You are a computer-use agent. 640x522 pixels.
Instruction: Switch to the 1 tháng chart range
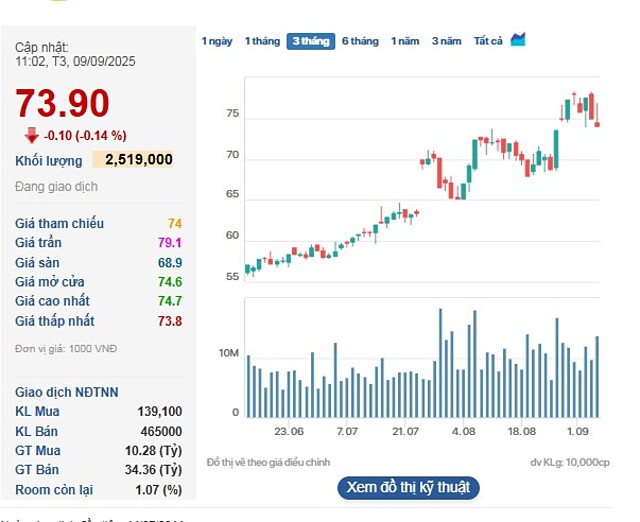pos(262,41)
